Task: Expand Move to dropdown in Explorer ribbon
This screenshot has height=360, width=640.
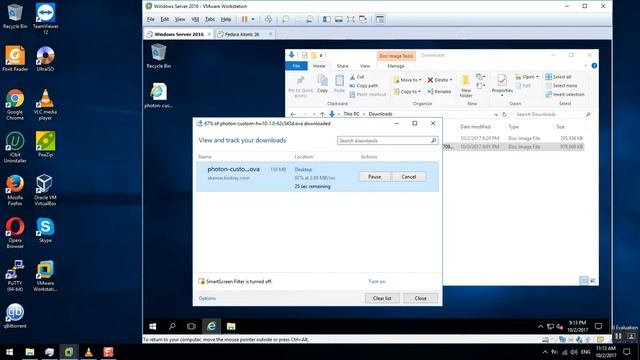Action: [x=420, y=80]
